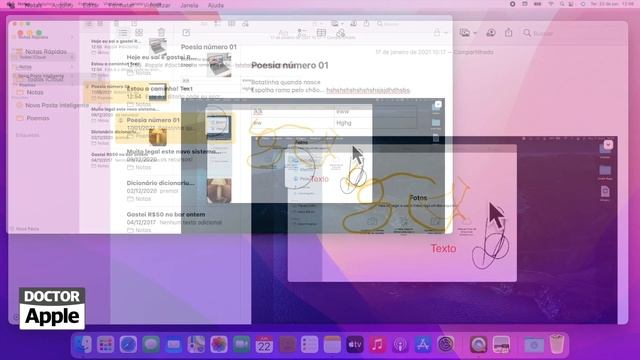This screenshot has width=640, height=360.
Task: Create a new note with compose icon
Action: coord(186,32)
